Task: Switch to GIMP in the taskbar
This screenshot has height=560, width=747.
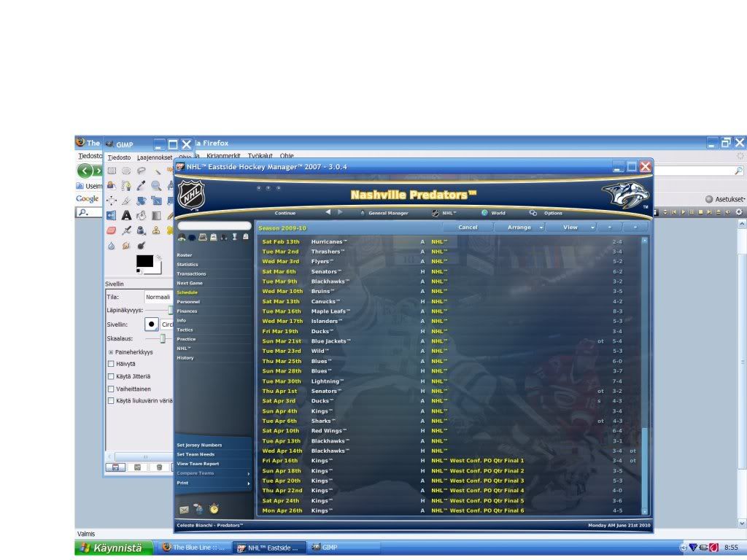Action: [x=343, y=548]
